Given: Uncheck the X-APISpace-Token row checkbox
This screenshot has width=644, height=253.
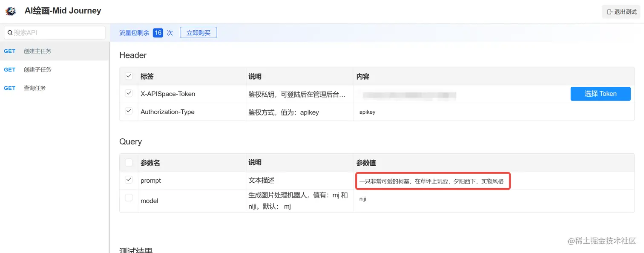Looking at the screenshot, I should coord(129,93).
